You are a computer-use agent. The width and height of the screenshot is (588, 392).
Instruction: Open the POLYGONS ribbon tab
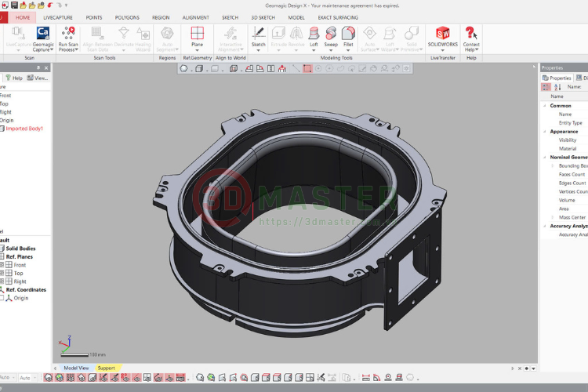[x=127, y=16]
